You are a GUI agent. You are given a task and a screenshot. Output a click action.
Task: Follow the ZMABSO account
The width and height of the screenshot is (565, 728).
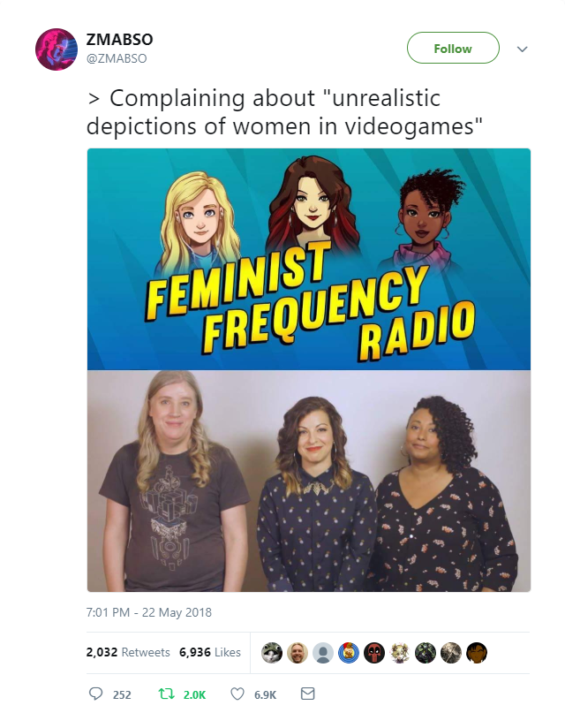click(x=453, y=48)
